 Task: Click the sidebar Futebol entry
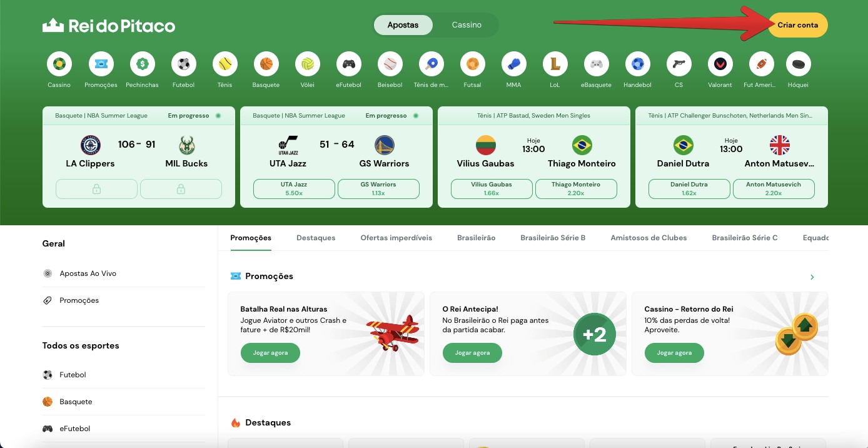click(x=123, y=375)
